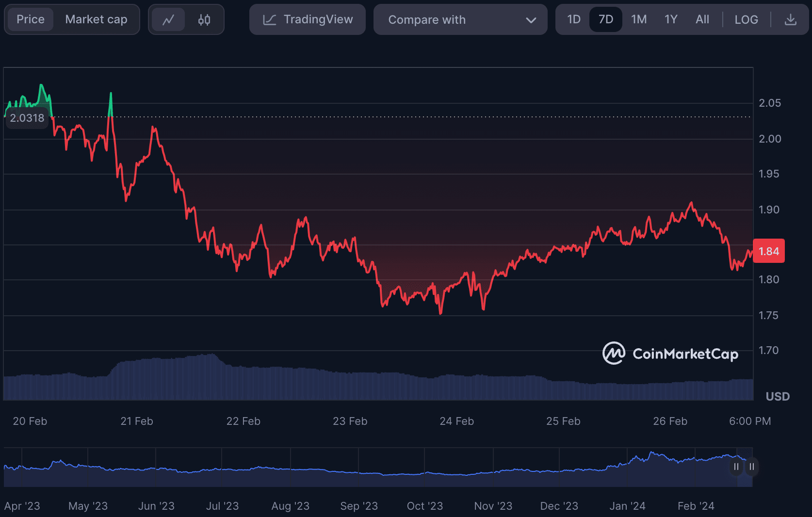Screen dimensions: 812x517
Task: Click the 21 Feb date label
Action: coord(137,421)
